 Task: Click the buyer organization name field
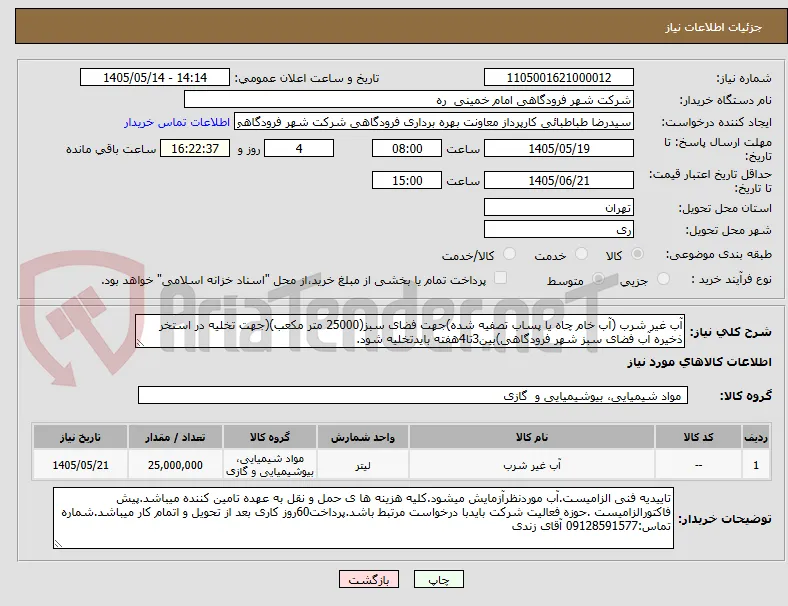tap(409, 100)
